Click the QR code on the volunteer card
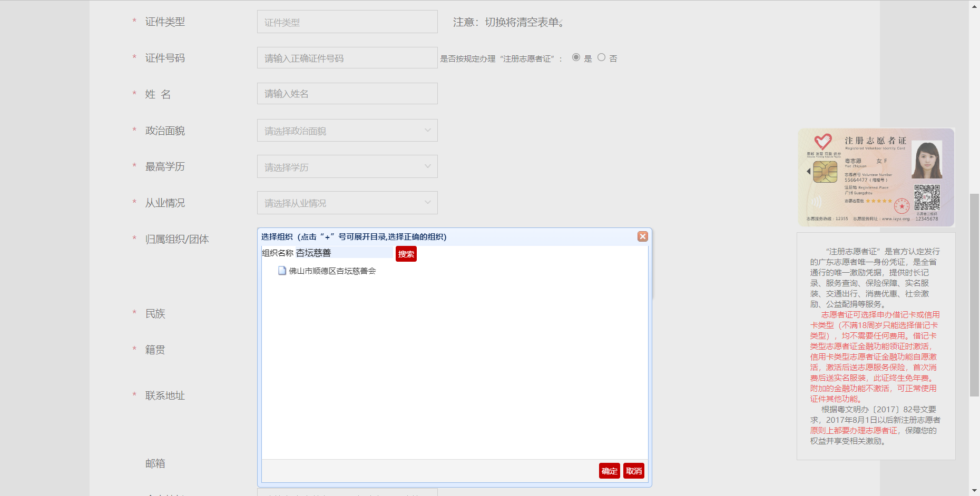The width and height of the screenshot is (980, 496). (927, 197)
